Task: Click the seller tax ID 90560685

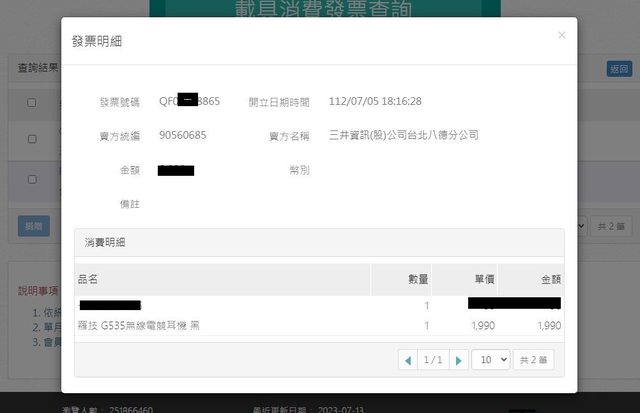Action: [183, 135]
